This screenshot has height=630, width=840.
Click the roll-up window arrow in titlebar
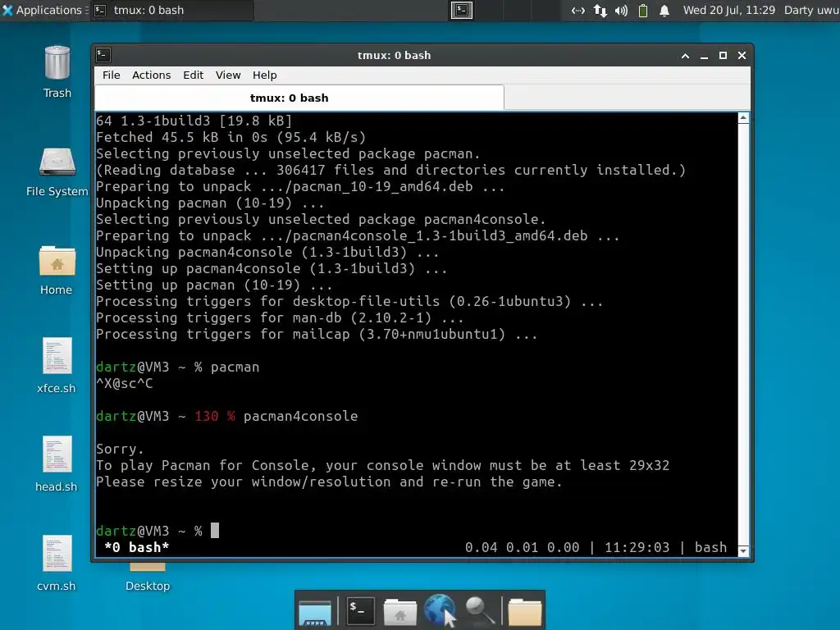685,56
